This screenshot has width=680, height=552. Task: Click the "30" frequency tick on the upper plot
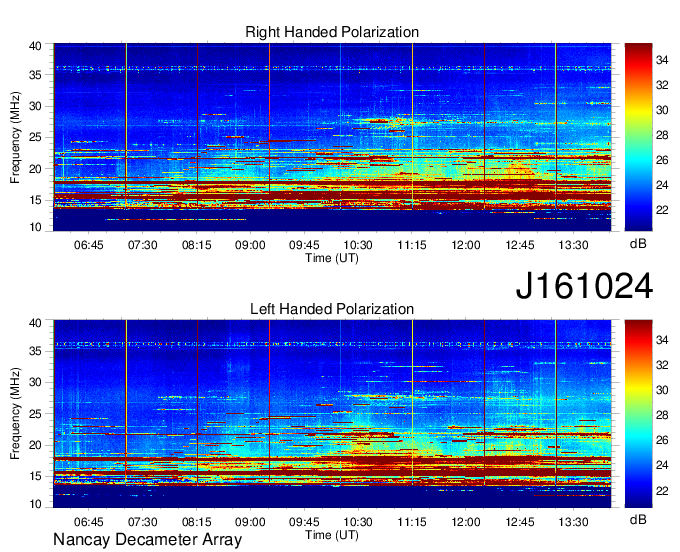(x=35, y=106)
